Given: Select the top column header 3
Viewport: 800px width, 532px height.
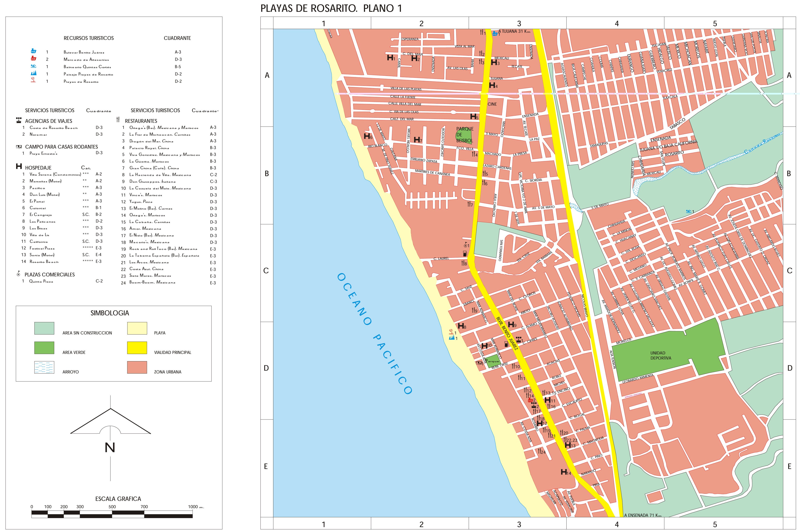Looking at the screenshot, I should point(519,23).
